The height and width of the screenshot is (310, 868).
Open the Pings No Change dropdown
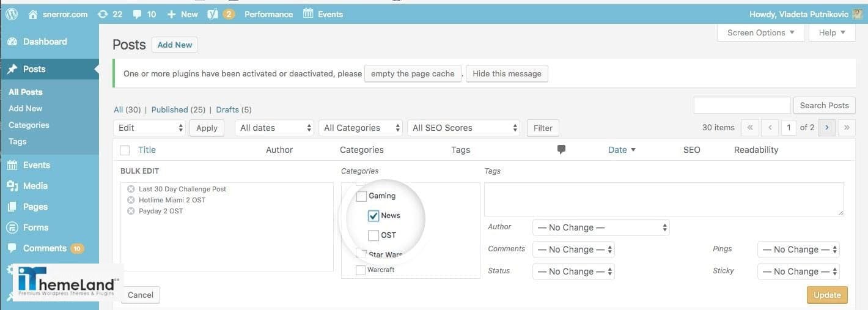click(x=798, y=249)
